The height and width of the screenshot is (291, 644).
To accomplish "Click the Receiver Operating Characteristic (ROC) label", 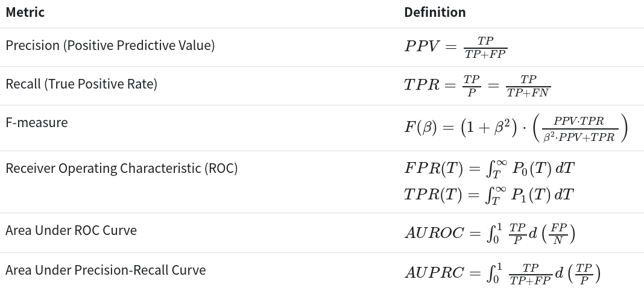I will tap(122, 168).
